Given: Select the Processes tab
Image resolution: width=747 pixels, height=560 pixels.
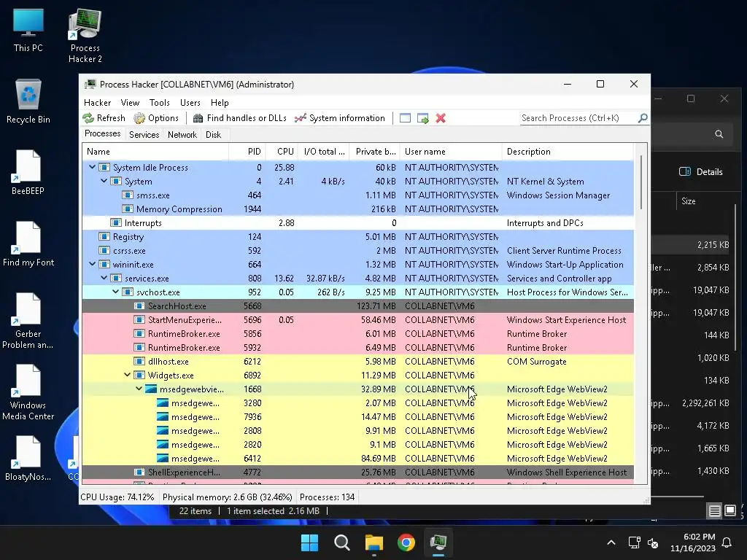Looking at the screenshot, I should (x=102, y=134).
